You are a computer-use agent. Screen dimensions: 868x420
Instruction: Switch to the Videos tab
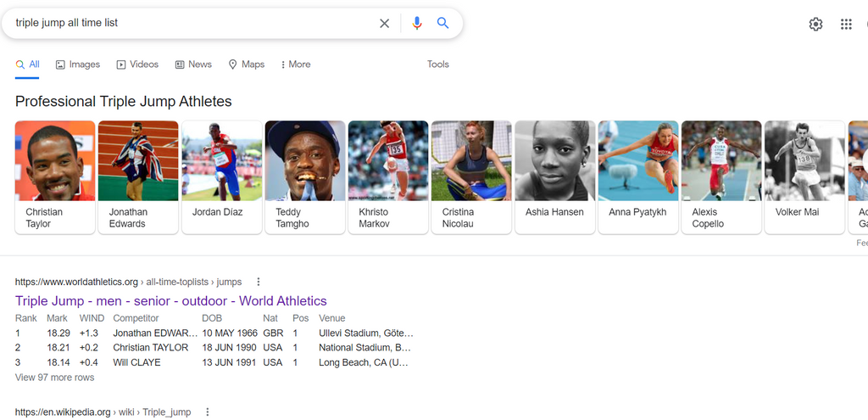(137, 64)
